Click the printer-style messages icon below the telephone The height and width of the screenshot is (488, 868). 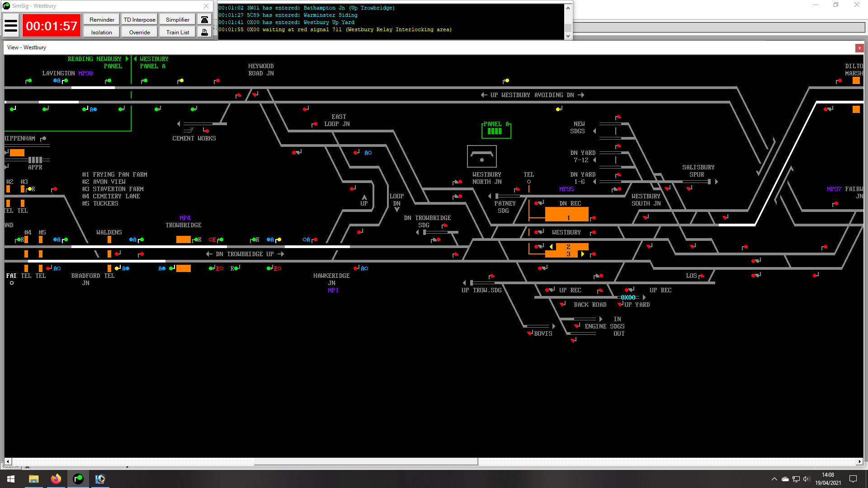click(x=204, y=32)
